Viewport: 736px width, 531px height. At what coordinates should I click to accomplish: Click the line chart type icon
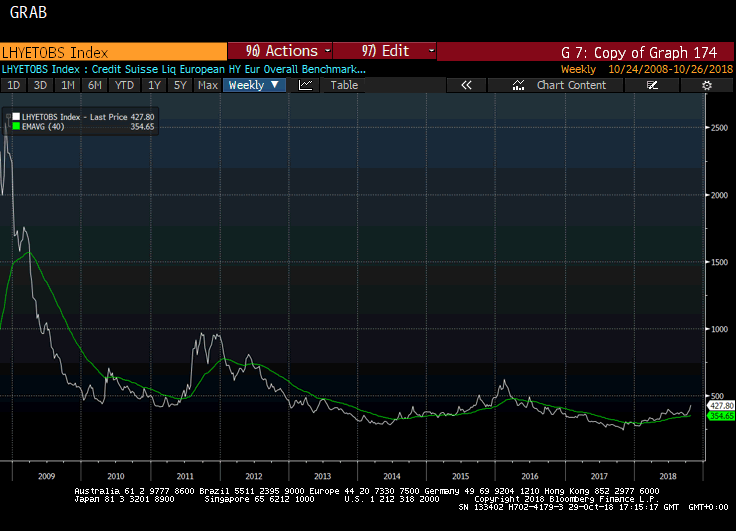coord(306,85)
